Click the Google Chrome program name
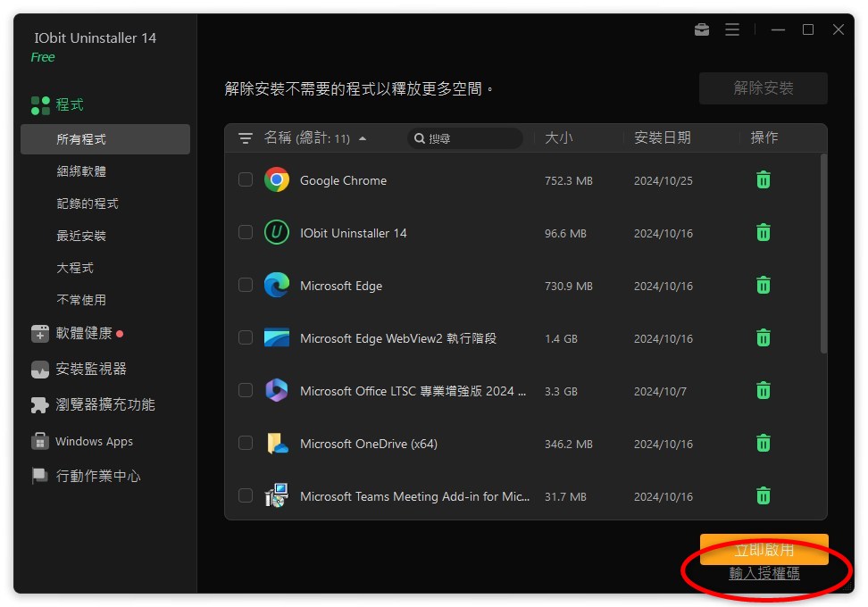This screenshot has height=607, width=868. 343,180
